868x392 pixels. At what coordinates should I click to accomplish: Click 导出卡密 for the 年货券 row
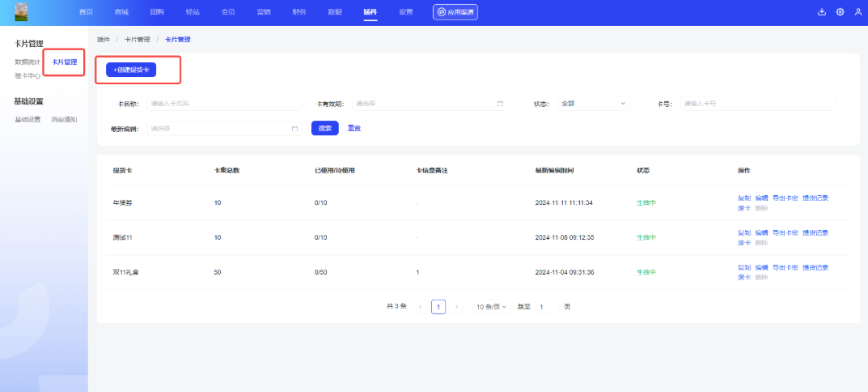[x=785, y=198]
